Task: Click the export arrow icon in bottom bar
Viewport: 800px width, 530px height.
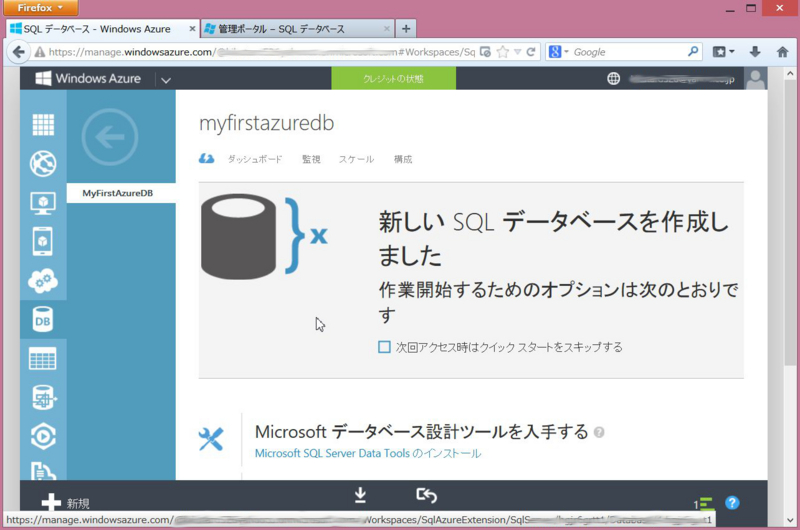Action: coord(427,495)
